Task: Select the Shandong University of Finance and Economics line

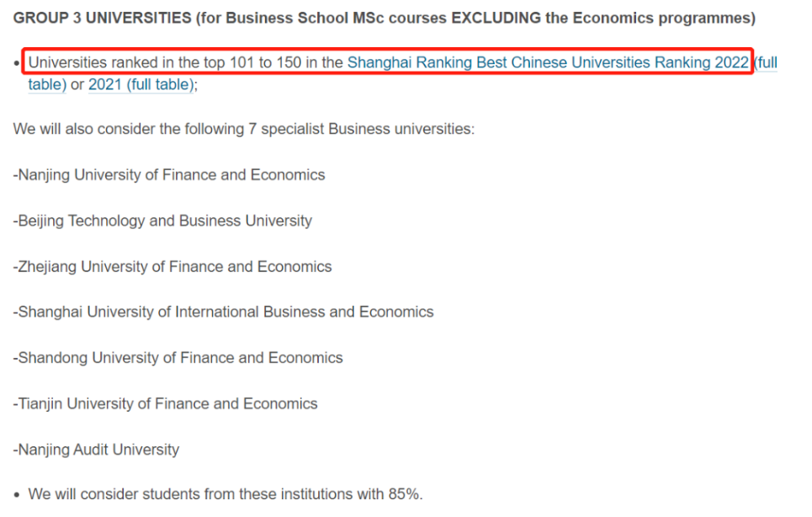Action: tap(178, 358)
